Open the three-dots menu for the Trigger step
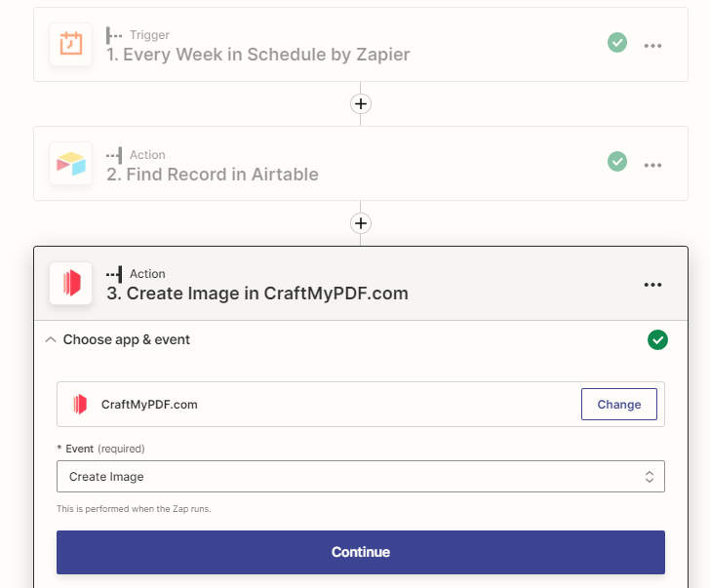Viewport: 710px width, 588px height. 652,46
